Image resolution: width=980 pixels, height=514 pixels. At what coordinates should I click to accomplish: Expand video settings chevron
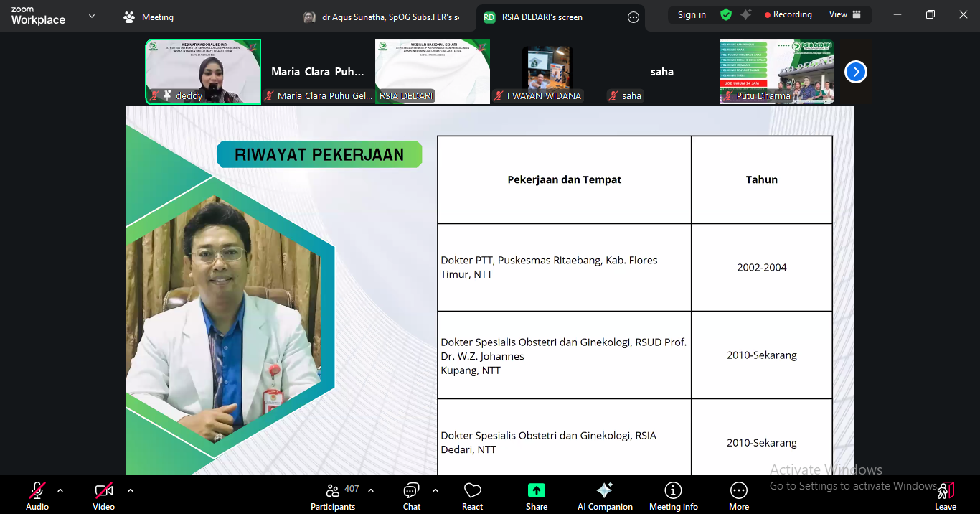[x=130, y=490]
